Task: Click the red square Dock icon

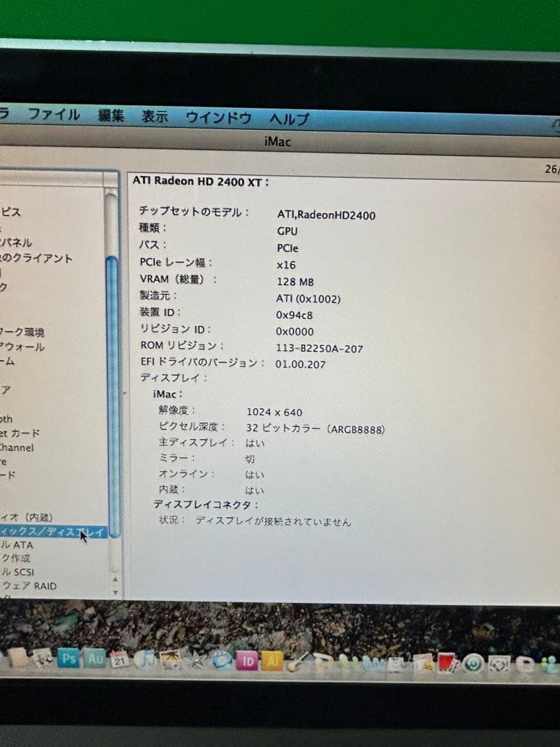Action: (x=447, y=663)
